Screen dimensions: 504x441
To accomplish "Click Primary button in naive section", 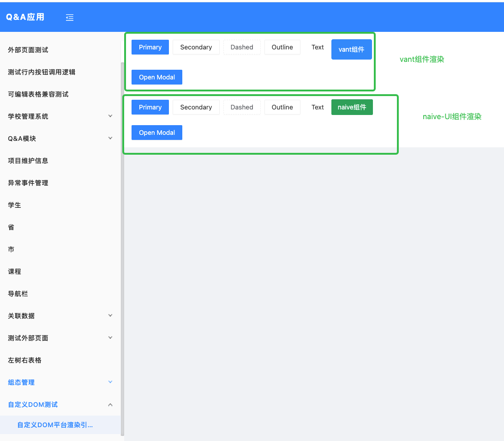I will [x=150, y=107].
